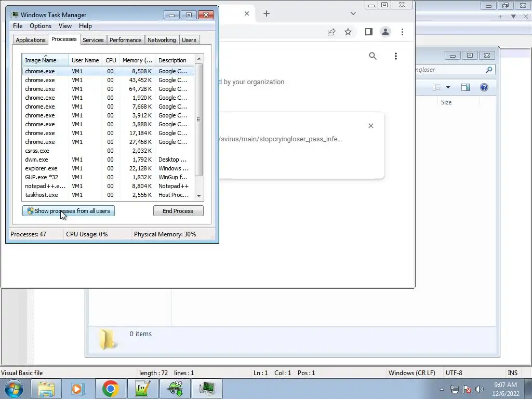Viewport: 532px width, 399px height.
Task: Click Explorer change view icon
Action: click(x=437, y=87)
